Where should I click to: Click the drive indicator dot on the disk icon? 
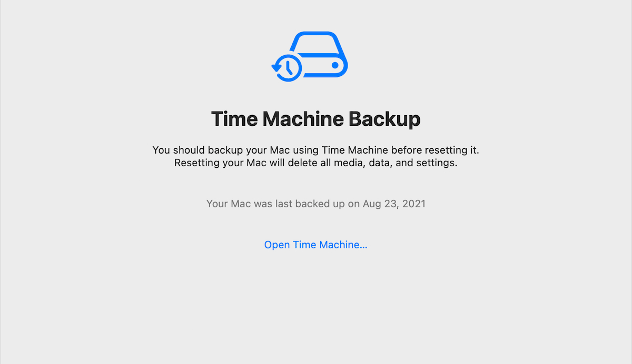[x=335, y=65]
